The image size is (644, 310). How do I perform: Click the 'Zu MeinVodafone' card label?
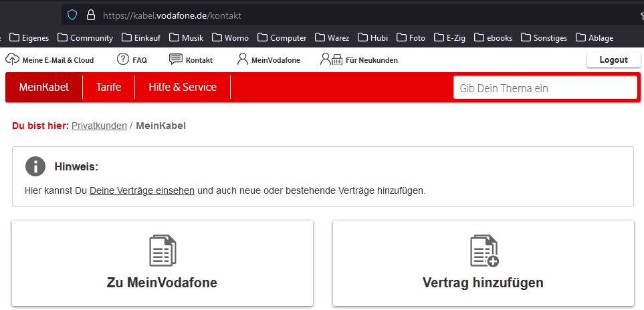pos(162,283)
